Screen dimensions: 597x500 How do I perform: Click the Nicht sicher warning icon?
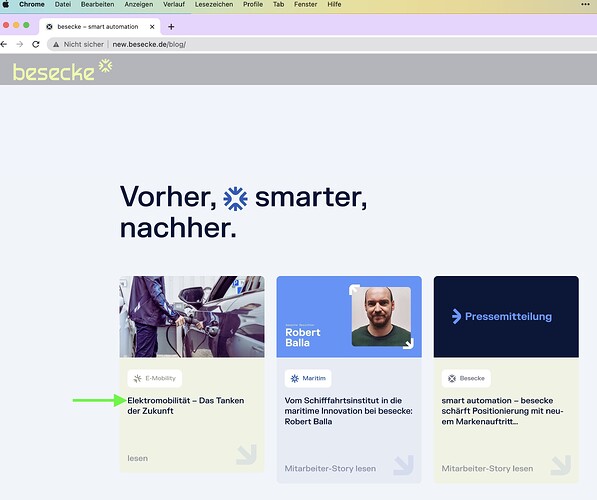56,45
